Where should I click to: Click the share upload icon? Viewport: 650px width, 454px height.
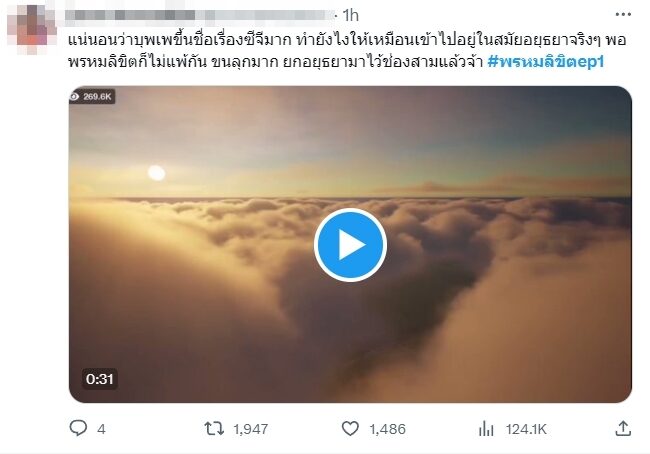pos(623,428)
